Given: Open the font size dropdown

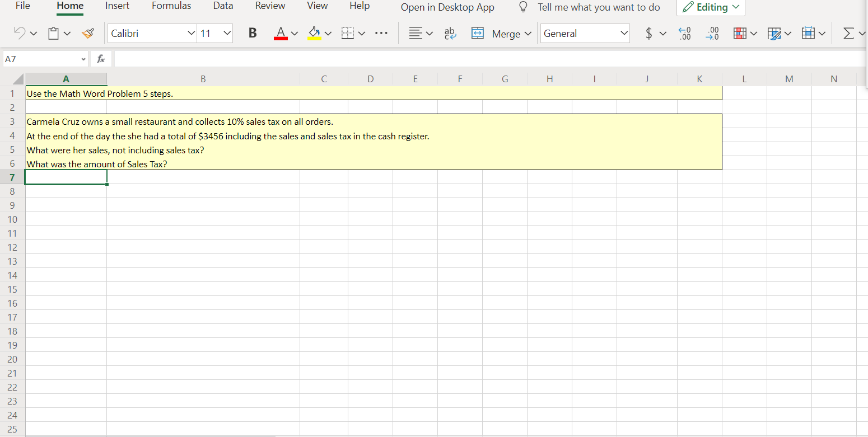Looking at the screenshot, I should coord(226,33).
